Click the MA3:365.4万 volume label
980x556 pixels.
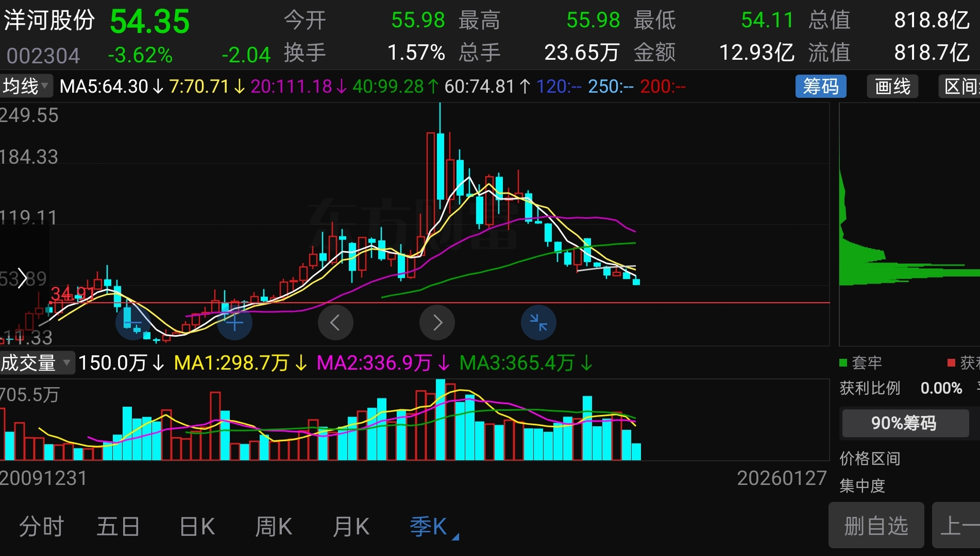(x=526, y=363)
